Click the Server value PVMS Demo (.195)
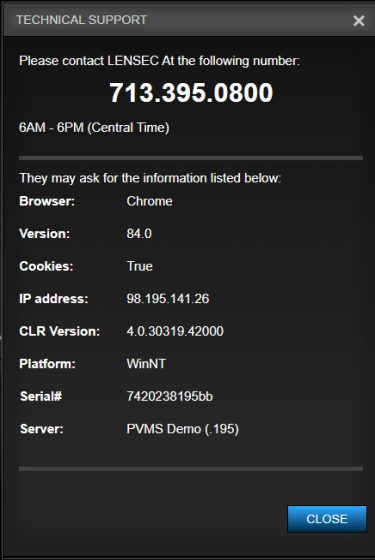This screenshot has height=560, width=375. click(182, 429)
